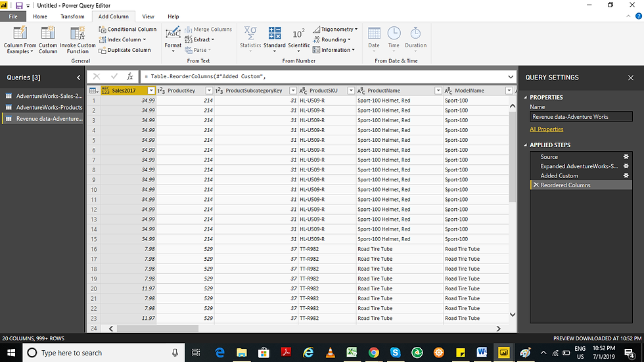Open the Time column options
Screen dimensions: 644x362
(394, 40)
